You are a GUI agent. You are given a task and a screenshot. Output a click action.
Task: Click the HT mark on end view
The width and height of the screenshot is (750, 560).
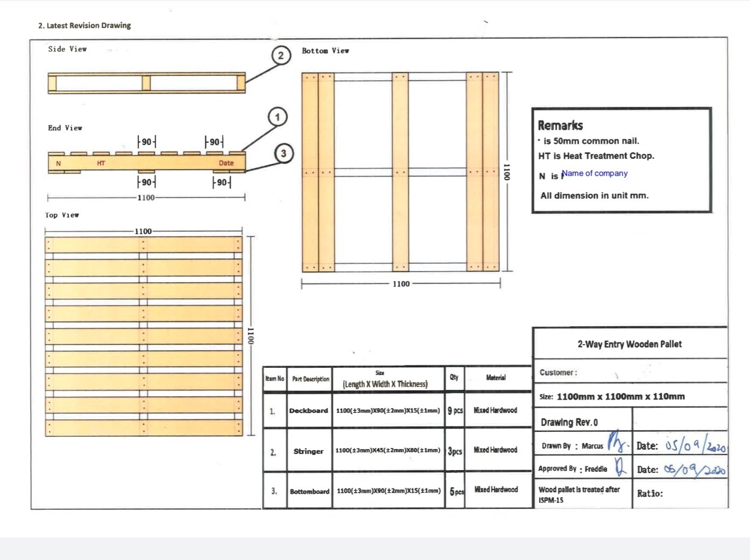point(101,163)
